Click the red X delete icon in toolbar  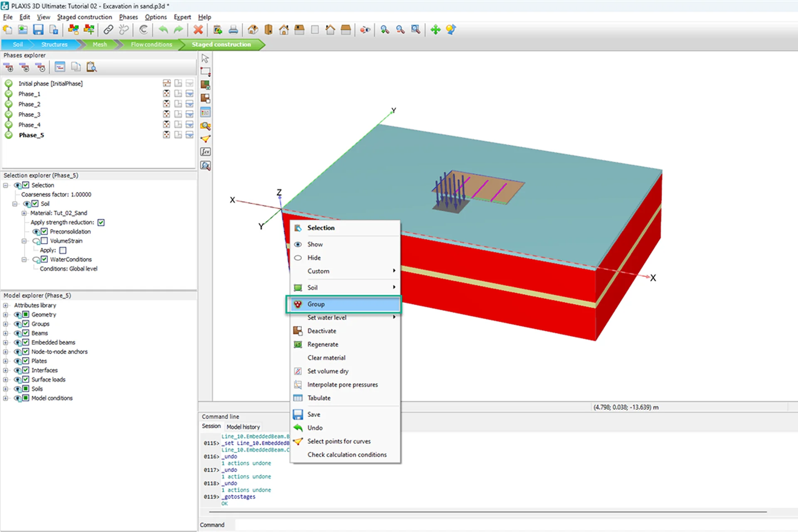198,30
